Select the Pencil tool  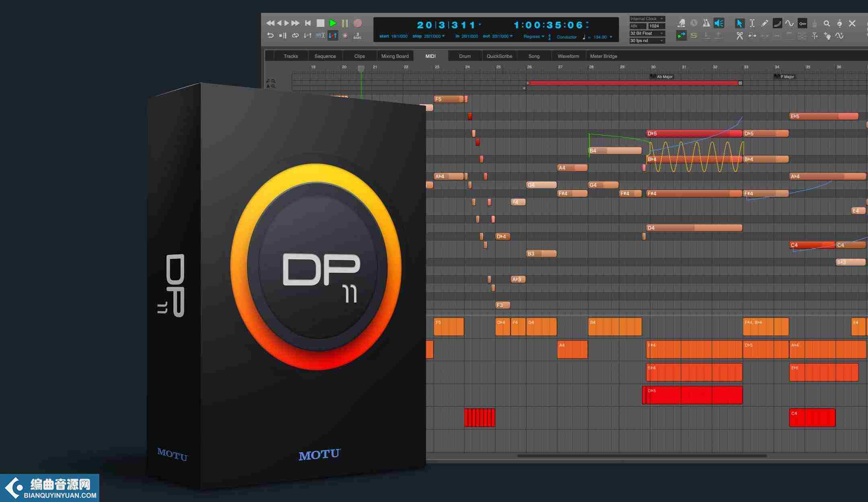pyautogui.click(x=765, y=23)
